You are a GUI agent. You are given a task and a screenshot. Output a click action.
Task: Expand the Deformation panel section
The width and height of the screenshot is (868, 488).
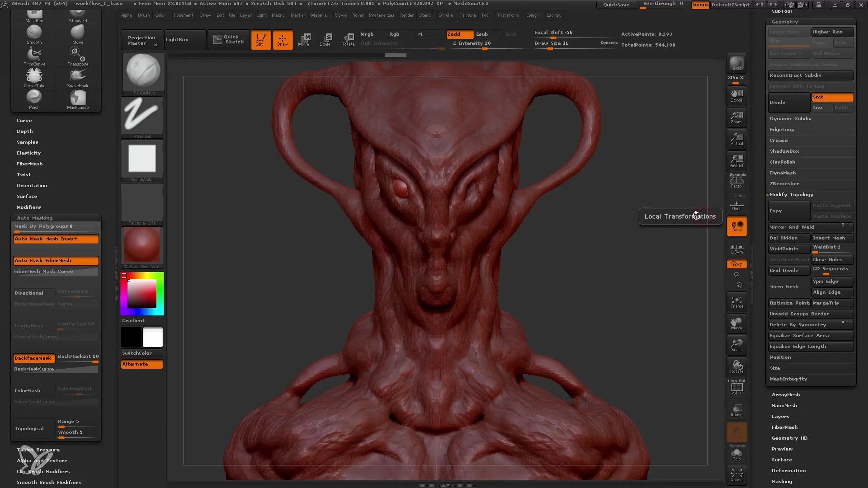click(x=788, y=470)
